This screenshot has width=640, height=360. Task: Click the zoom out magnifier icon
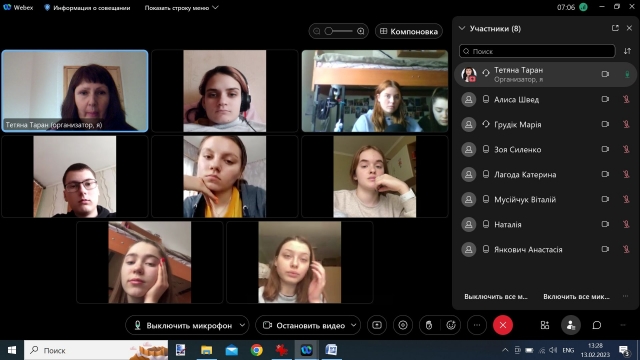[x=317, y=31]
